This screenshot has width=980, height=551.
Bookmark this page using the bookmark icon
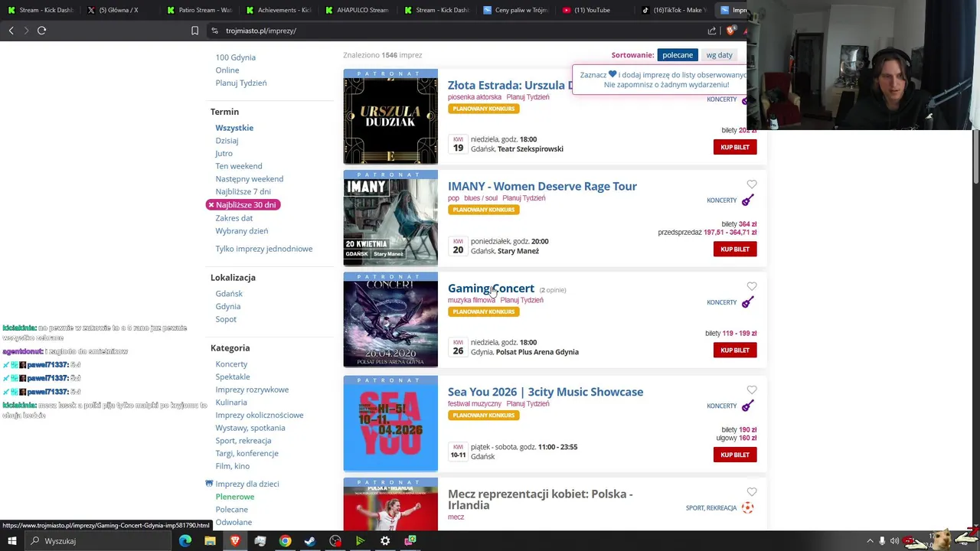click(x=194, y=31)
